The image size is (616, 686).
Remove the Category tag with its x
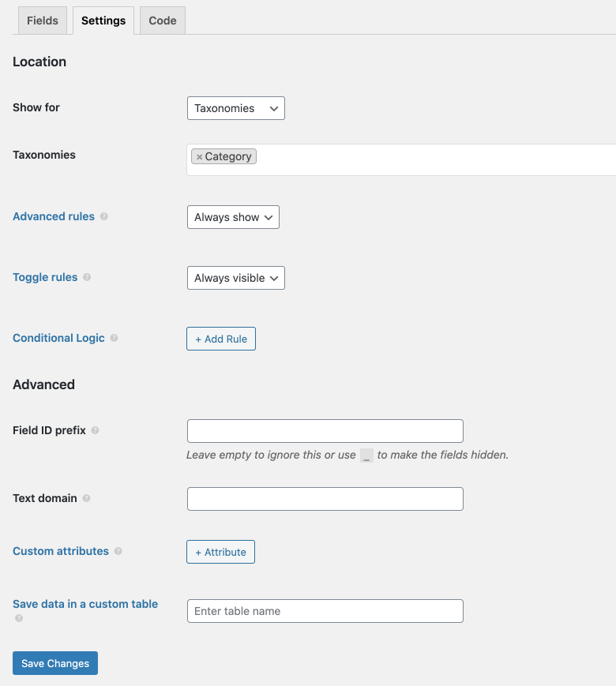[x=199, y=156]
